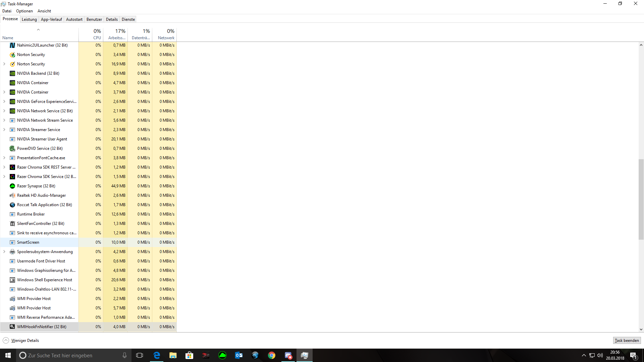Switch to the Leistung tab
The width and height of the screenshot is (644, 362).
click(x=29, y=19)
